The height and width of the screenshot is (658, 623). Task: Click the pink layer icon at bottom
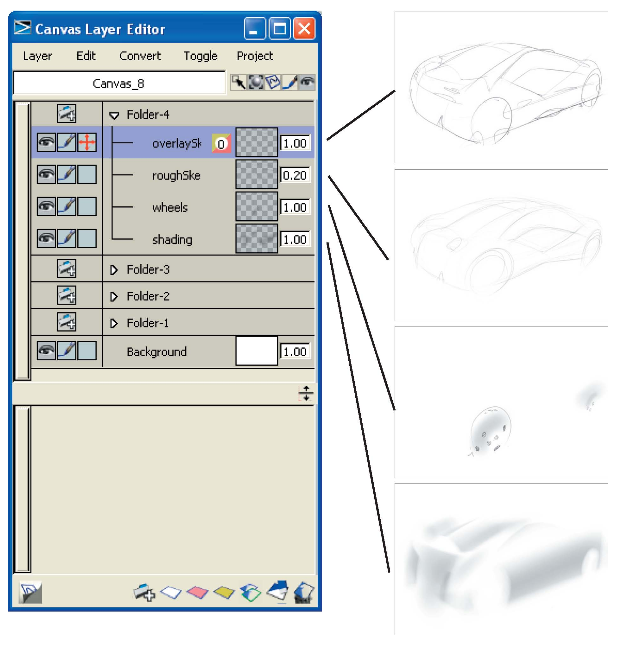pos(197,593)
